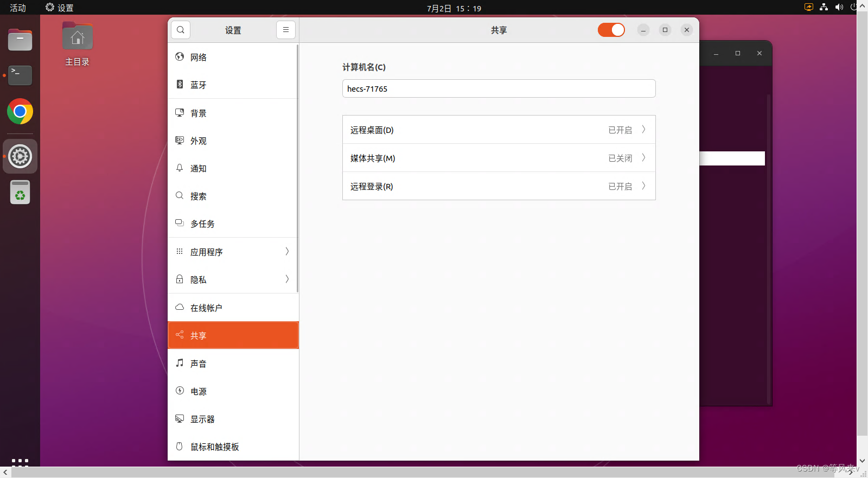The width and height of the screenshot is (868, 478).
Task: Expand the 隐私 sidebar chevron
Action: click(287, 279)
